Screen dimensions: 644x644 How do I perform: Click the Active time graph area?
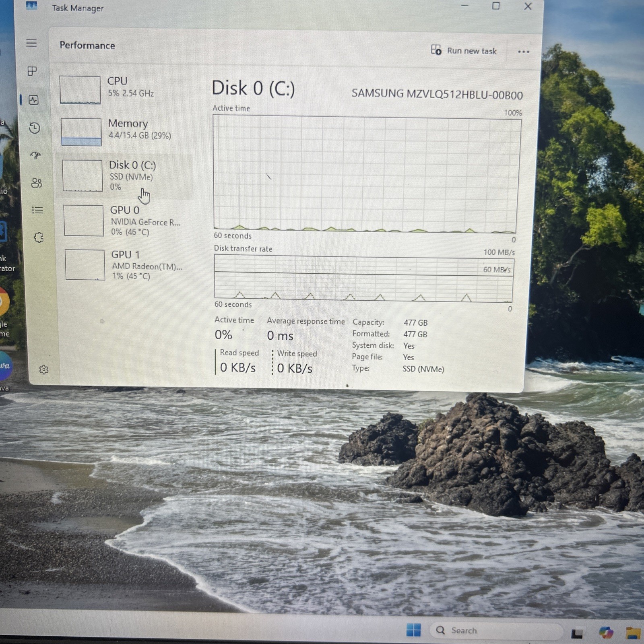click(x=367, y=174)
